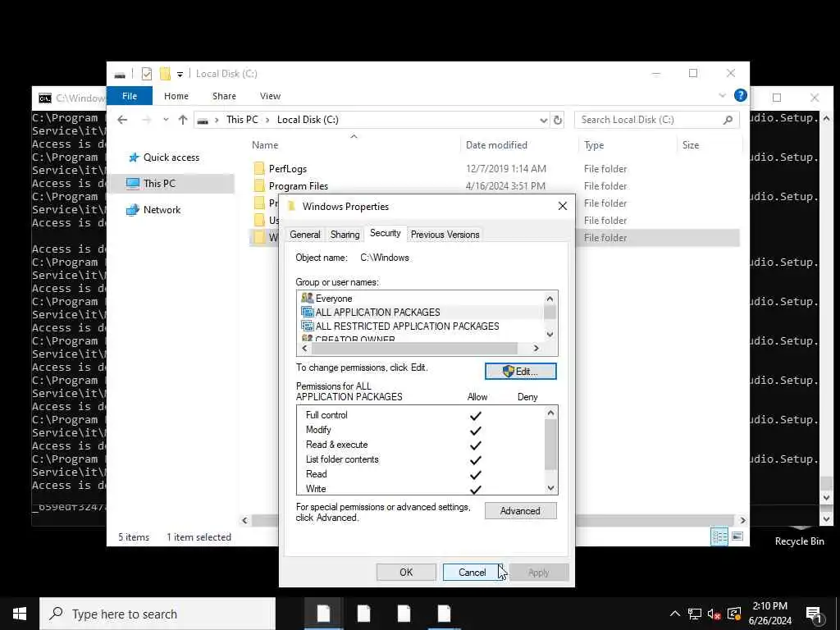
Task: Click OK in Windows Properties
Action: coord(406,572)
